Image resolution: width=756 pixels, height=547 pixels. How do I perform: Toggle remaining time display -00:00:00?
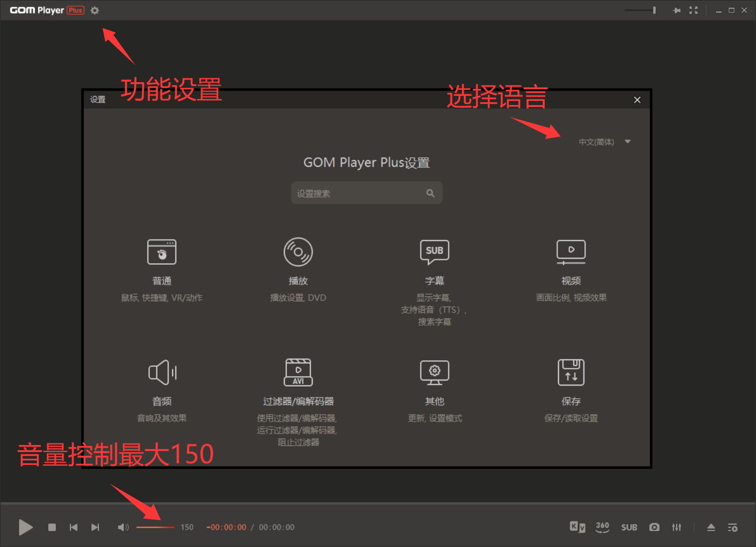coord(226,527)
